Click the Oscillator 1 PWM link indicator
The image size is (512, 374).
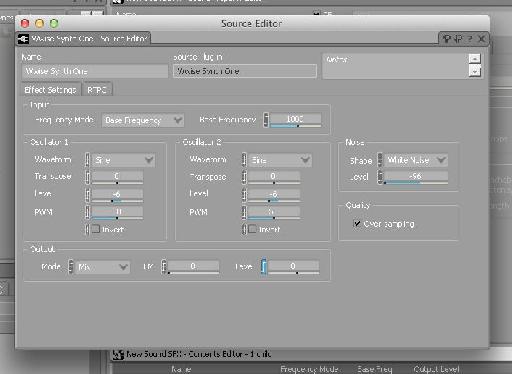pyautogui.click(x=87, y=212)
